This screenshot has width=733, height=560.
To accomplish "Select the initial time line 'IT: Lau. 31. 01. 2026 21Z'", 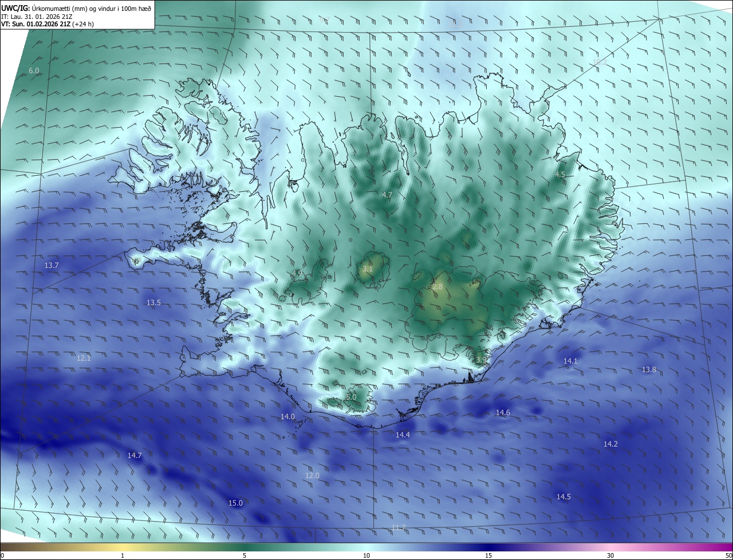I will [x=37, y=16].
